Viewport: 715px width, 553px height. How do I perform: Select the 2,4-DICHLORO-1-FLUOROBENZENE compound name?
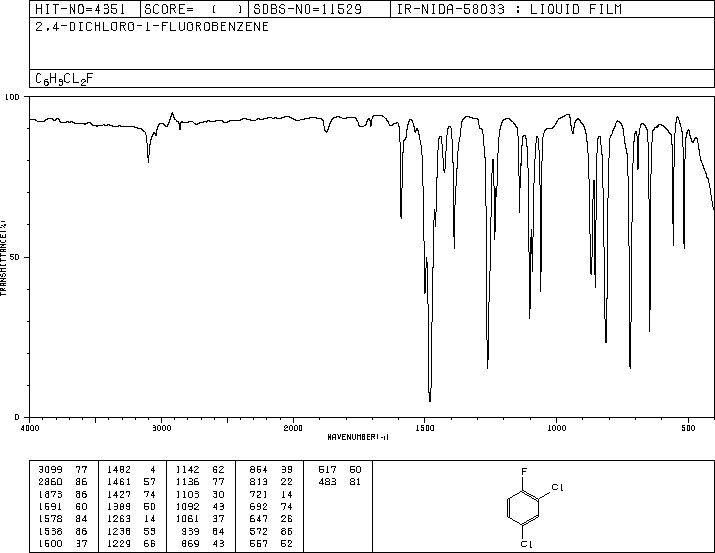pos(152,27)
